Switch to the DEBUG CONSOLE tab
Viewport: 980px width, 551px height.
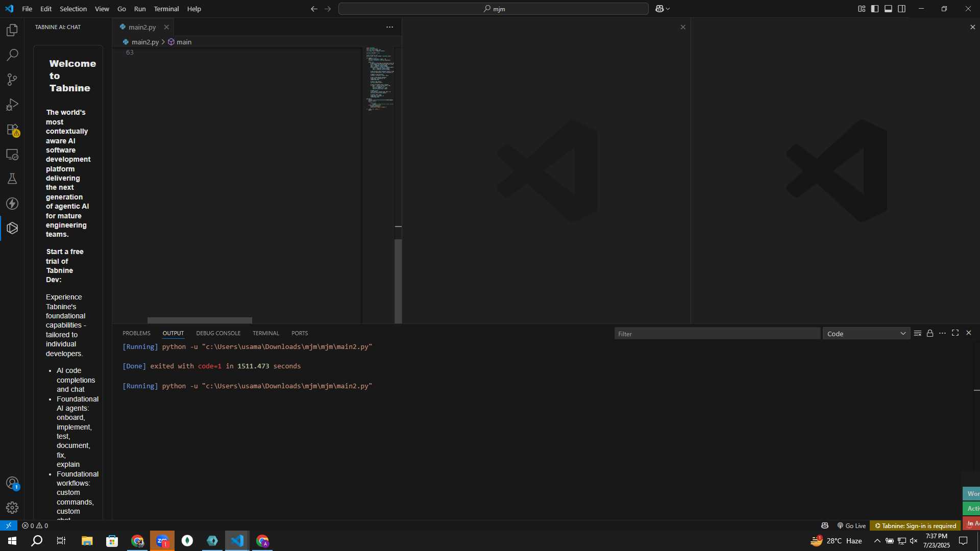[x=218, y=333]
